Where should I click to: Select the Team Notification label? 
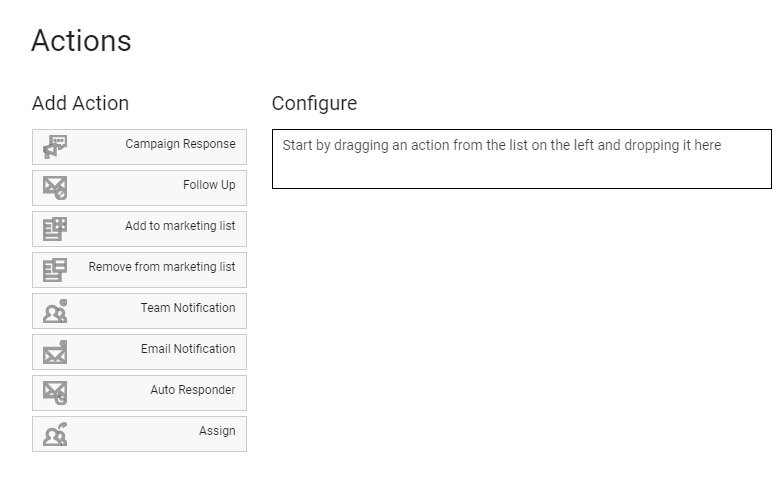pos(188,308)
